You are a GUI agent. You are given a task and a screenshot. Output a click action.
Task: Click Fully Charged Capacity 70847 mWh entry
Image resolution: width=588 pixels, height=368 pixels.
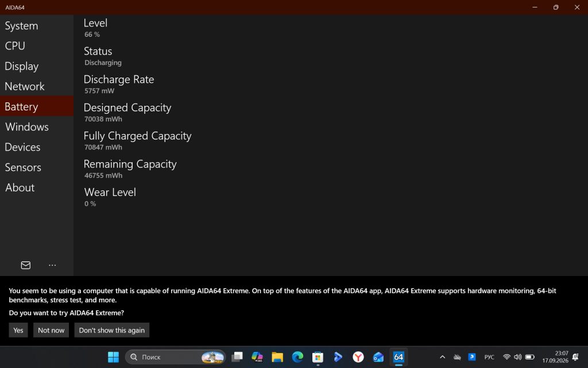[138, 140]
